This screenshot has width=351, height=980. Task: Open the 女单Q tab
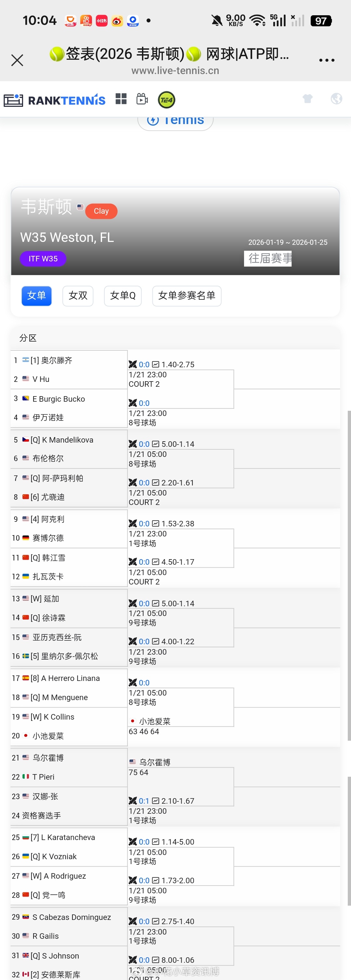pyautogui.click(x=123, y=296)
